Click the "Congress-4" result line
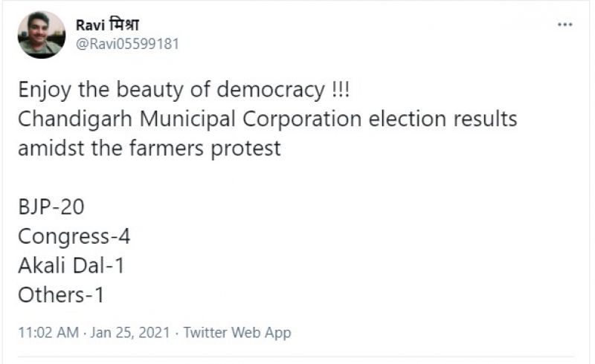 point(74,238)
